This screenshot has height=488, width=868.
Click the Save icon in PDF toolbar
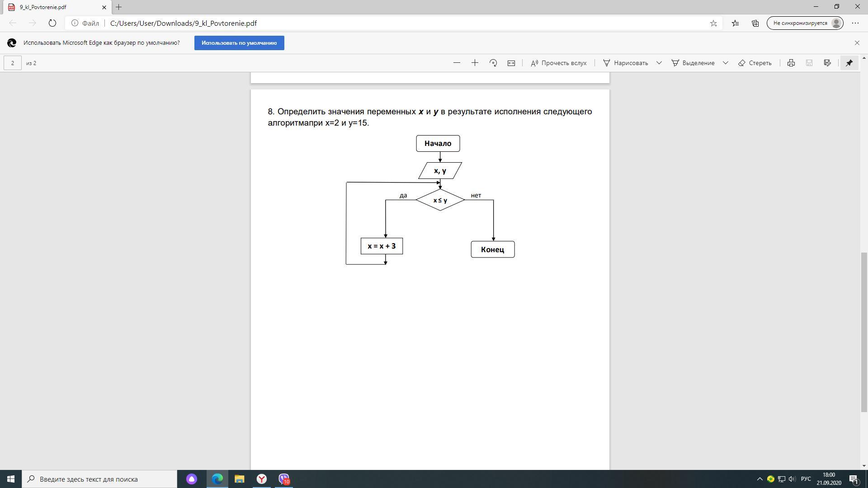coord(809,63)
